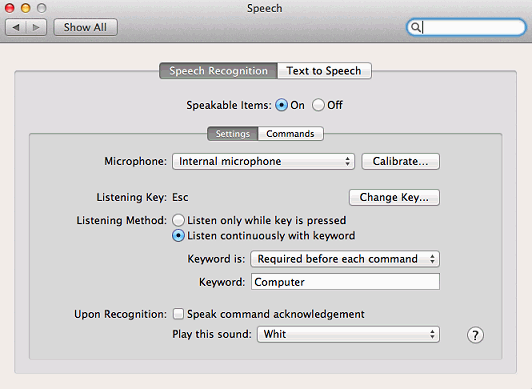Click into the Keyword text field
Viewport: 532px width, 389px height.
(x=345, y=282)
